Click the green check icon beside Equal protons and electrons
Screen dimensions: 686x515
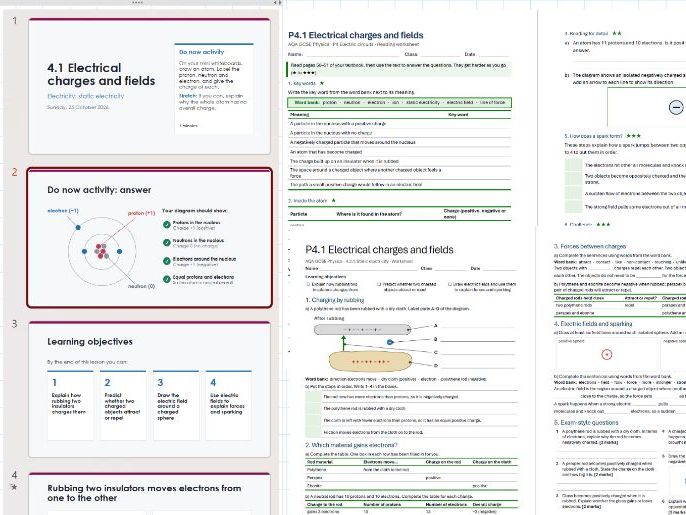click(167, 279)
